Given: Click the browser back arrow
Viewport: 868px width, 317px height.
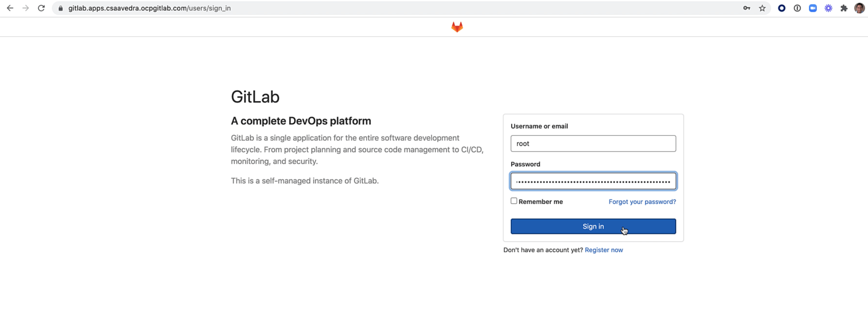Looking at the screenshot, I should click(x=10, y=8).
